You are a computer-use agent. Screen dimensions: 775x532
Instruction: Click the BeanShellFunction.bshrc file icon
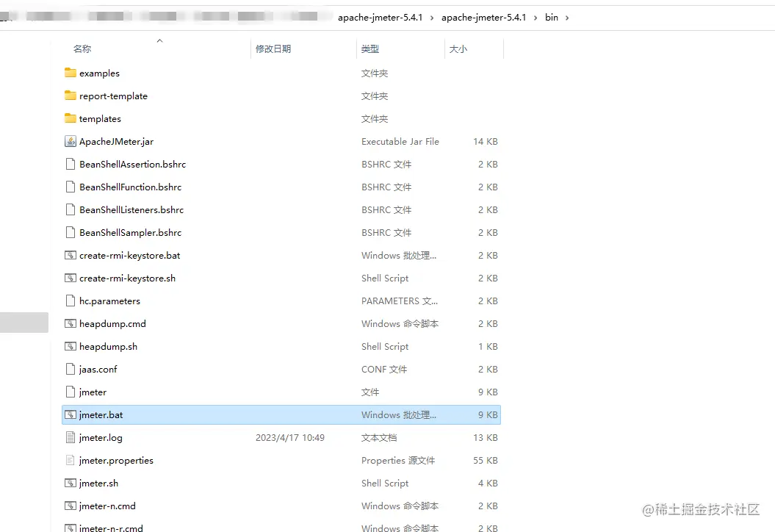click(71, 187)
